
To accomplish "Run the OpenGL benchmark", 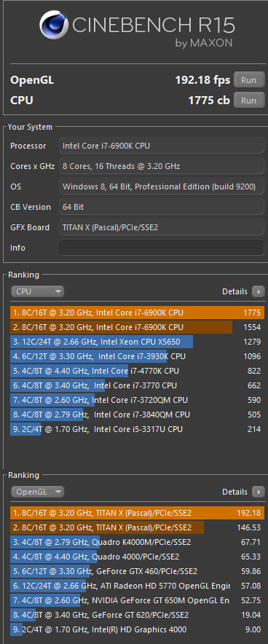I will coord(249,80).
